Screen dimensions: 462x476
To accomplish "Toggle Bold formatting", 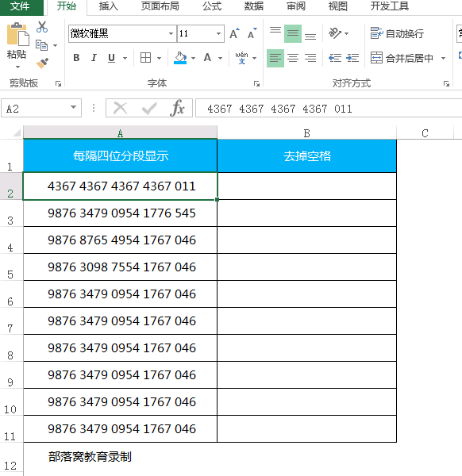I will (x=76, y=58).
